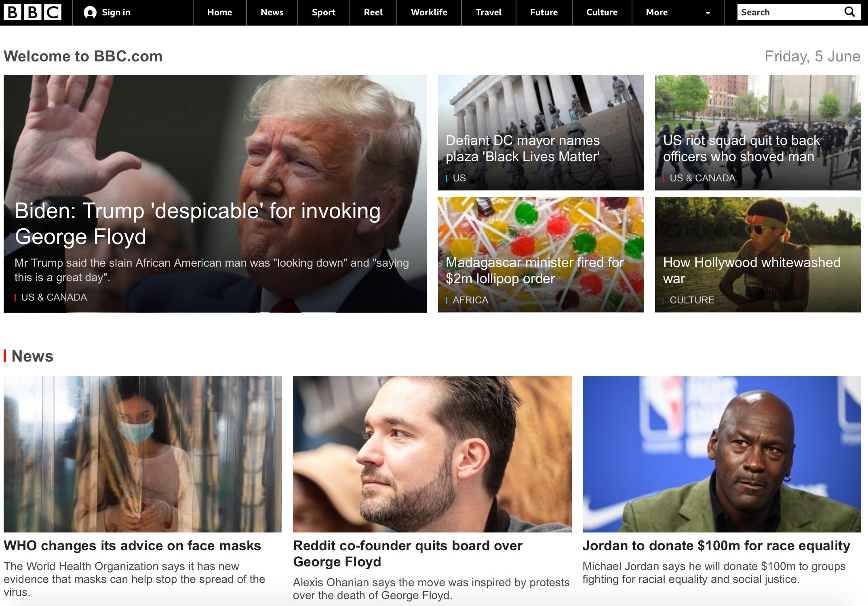Click the BBC logo

(32, 13)
